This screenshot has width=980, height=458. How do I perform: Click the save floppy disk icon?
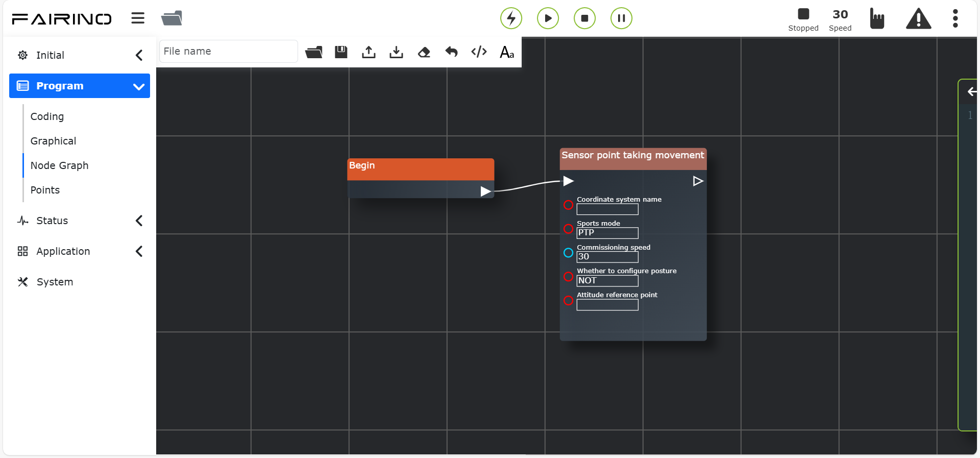[341, 52]
